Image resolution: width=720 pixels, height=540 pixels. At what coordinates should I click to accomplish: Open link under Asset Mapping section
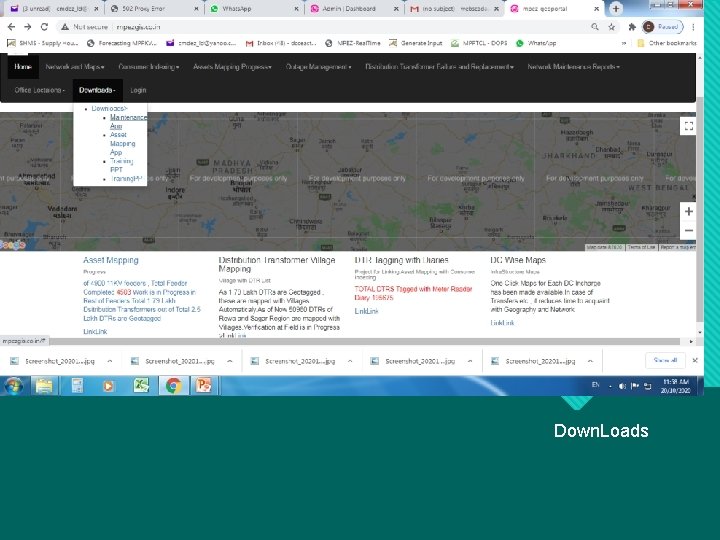pos(95,332)
